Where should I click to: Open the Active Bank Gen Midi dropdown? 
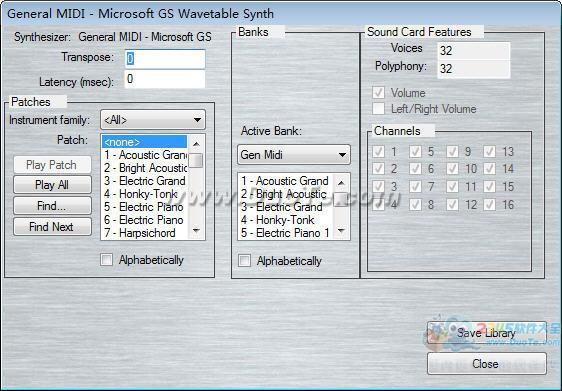(294, 155)
